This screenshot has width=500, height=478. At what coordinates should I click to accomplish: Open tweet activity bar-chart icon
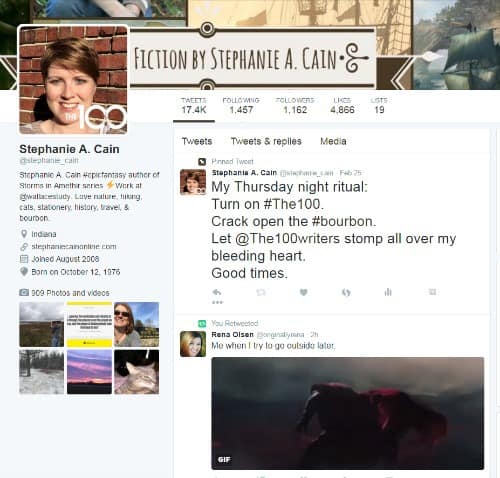pos(388,292)
